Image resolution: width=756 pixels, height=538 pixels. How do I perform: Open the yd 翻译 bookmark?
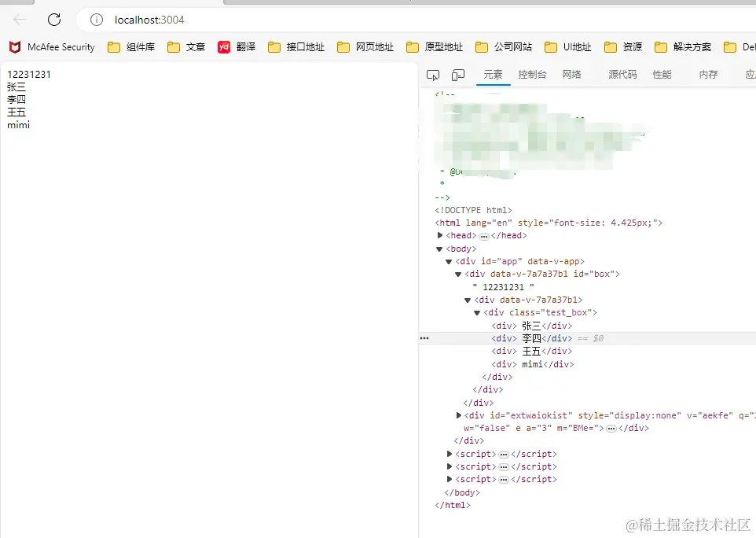[x=237, y=47]
